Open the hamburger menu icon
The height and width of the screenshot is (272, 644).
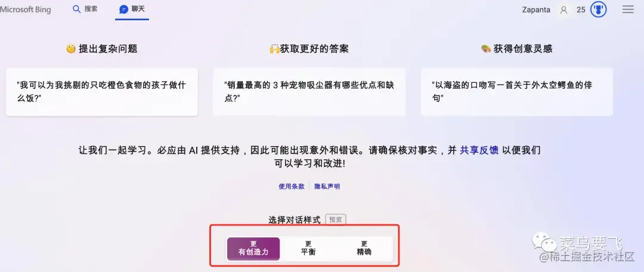pyautogui.click(x=628, y=10)
